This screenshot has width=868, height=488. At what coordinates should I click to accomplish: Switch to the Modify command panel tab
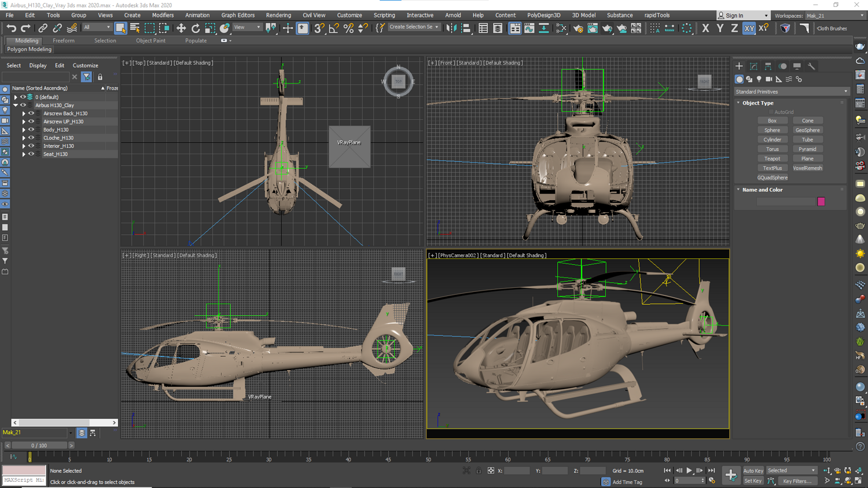753,66
